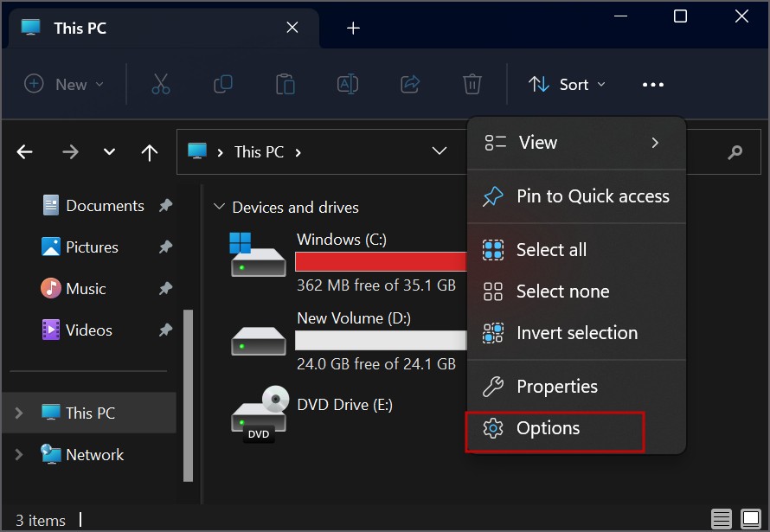Unpin Documents via its pin icon
This screenshot has height=532, width=770.
165,205
